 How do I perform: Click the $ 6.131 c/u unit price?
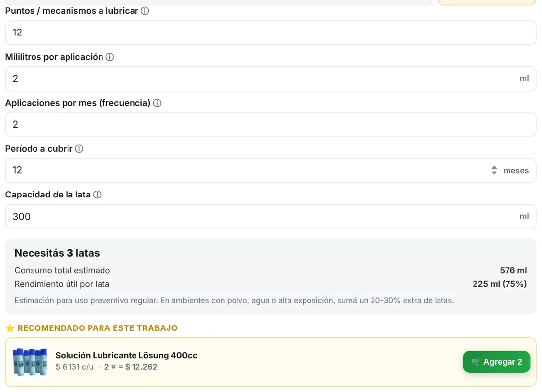74,367
